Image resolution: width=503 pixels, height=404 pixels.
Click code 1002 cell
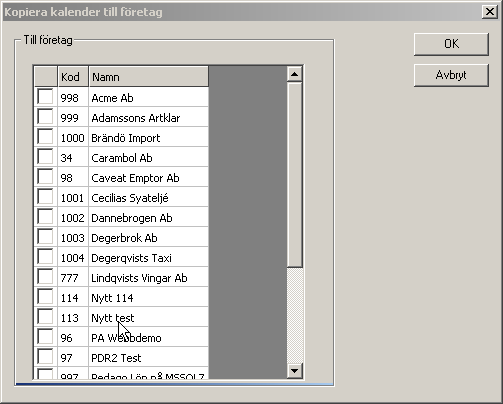(x=73, y=217)
